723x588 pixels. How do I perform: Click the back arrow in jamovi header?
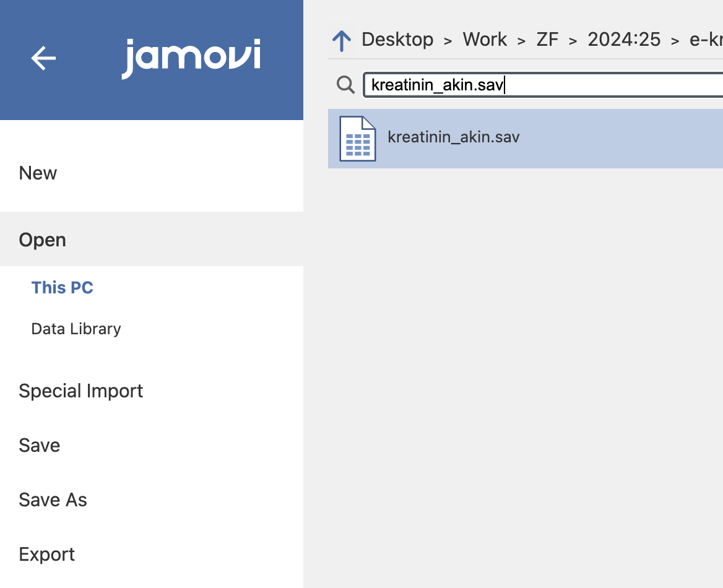(43, 58)
